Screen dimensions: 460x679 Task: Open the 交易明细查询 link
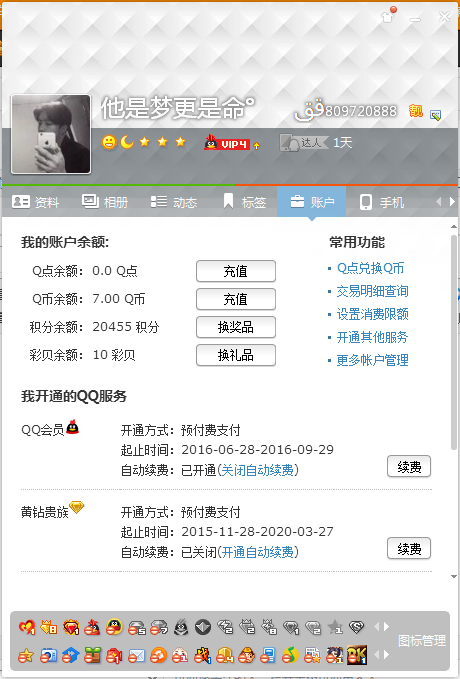tap(373, 291)
